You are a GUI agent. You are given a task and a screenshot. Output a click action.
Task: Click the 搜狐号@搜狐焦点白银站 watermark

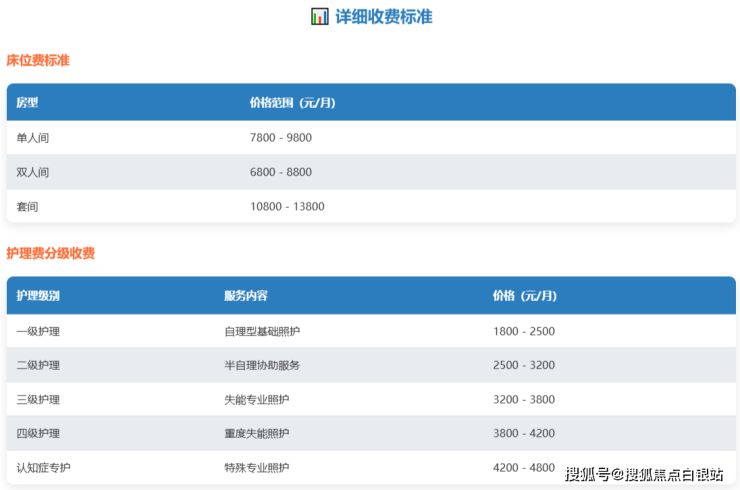click(644, 473)
